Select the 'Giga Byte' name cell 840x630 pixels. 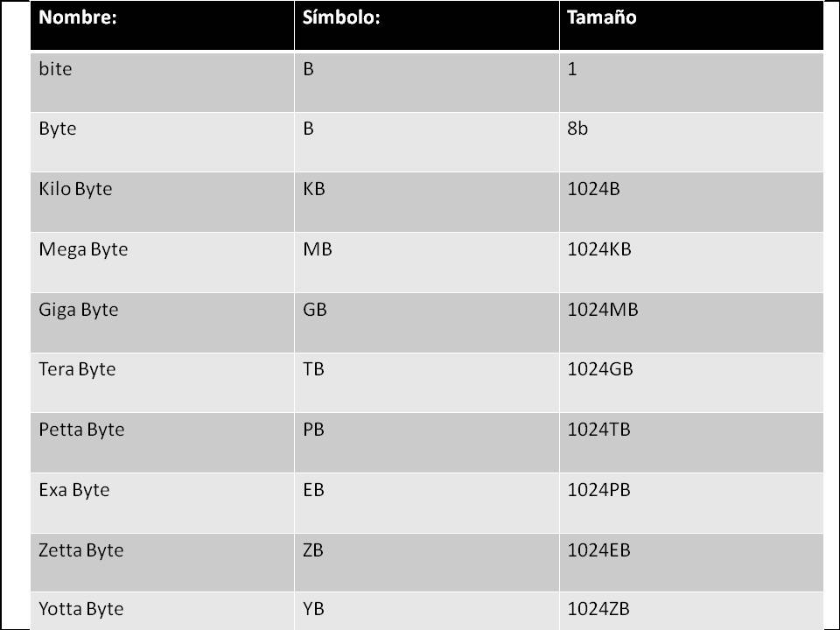(x=79, y=310)
